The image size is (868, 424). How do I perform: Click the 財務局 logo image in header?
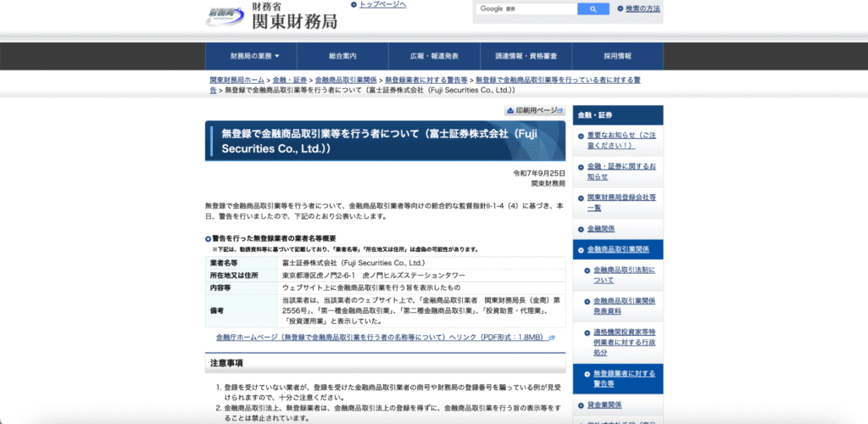(x=224, y=14)
